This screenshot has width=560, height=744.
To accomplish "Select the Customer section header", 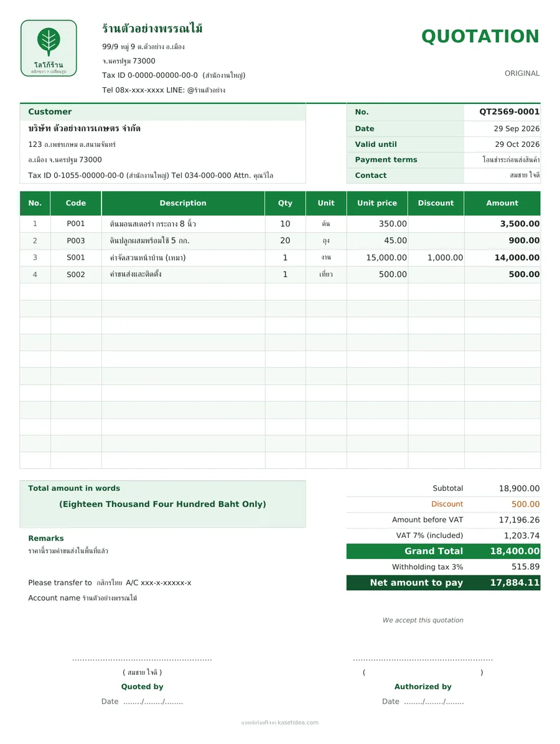I will [x=50, y=111].
